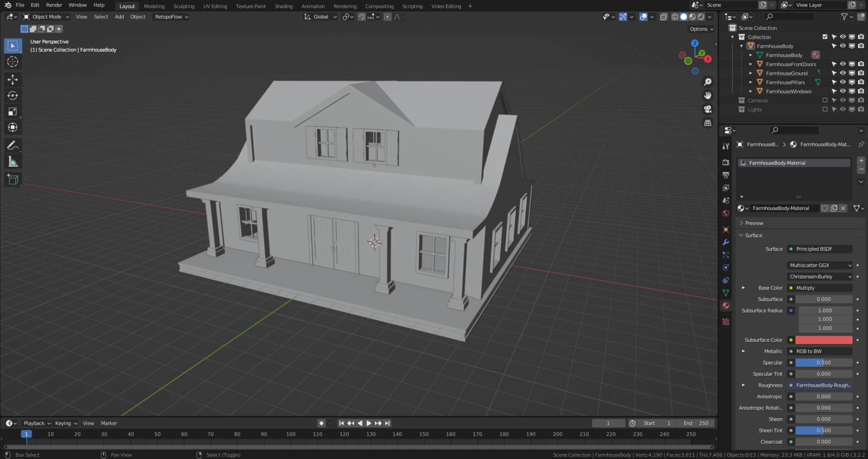The height and width of the screenshot is (459, 868).
Task: Hide FarmhouseWindows with its eye icon
Action: pyautogui.click(x=843, y=91)
